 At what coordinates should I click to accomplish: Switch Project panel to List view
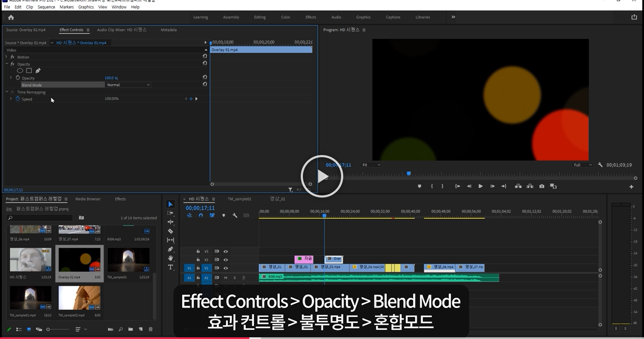pyautogui.click(x=19, y=329)
